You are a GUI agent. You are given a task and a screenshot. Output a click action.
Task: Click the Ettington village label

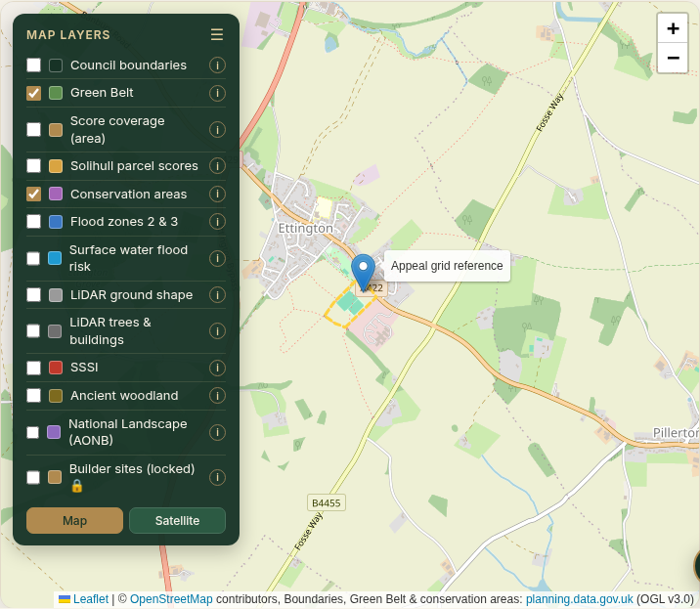click(305, 228)
